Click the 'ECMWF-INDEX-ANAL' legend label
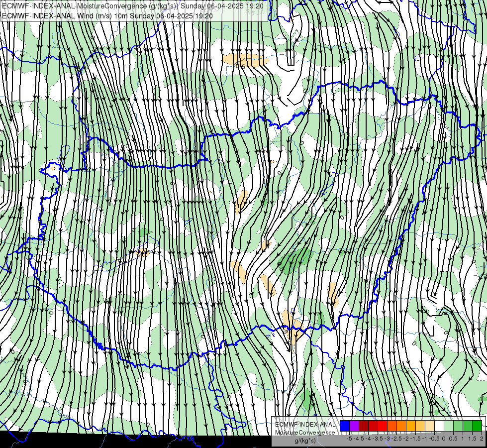487x448 pixels. 305,425
